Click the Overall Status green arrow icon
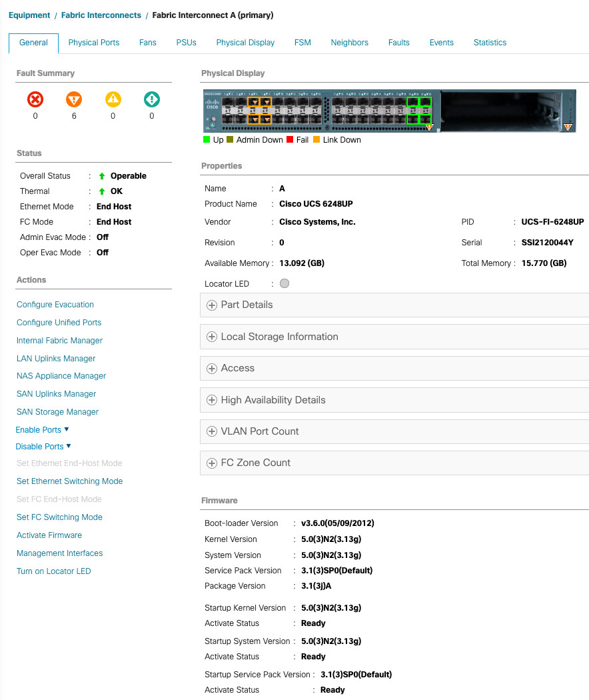This screenshot has height=700, width=589. [102, 176]
